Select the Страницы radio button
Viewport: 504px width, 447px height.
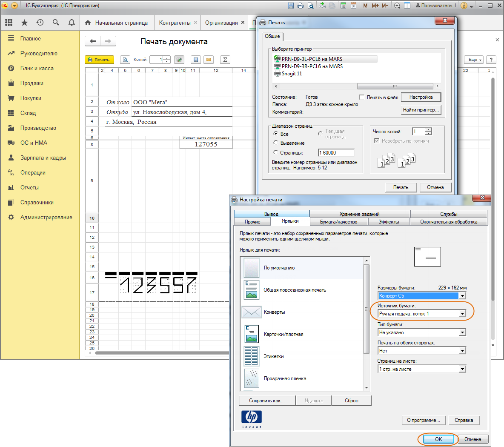pos(276,152)
